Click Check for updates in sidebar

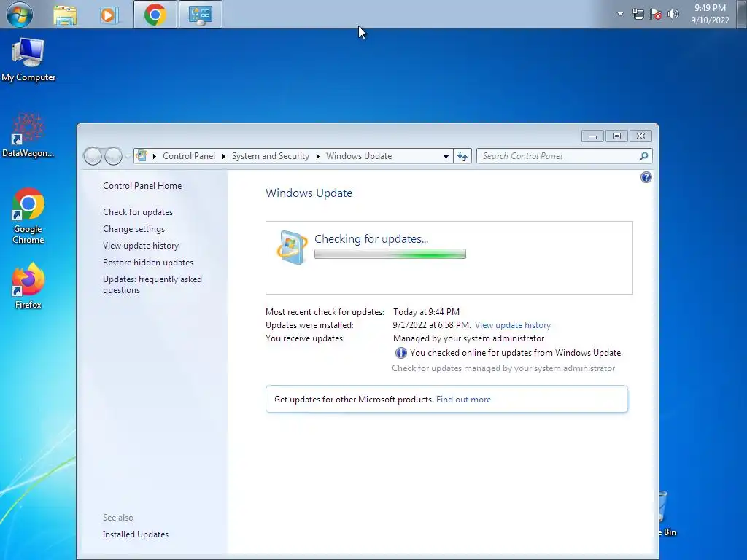138,212
